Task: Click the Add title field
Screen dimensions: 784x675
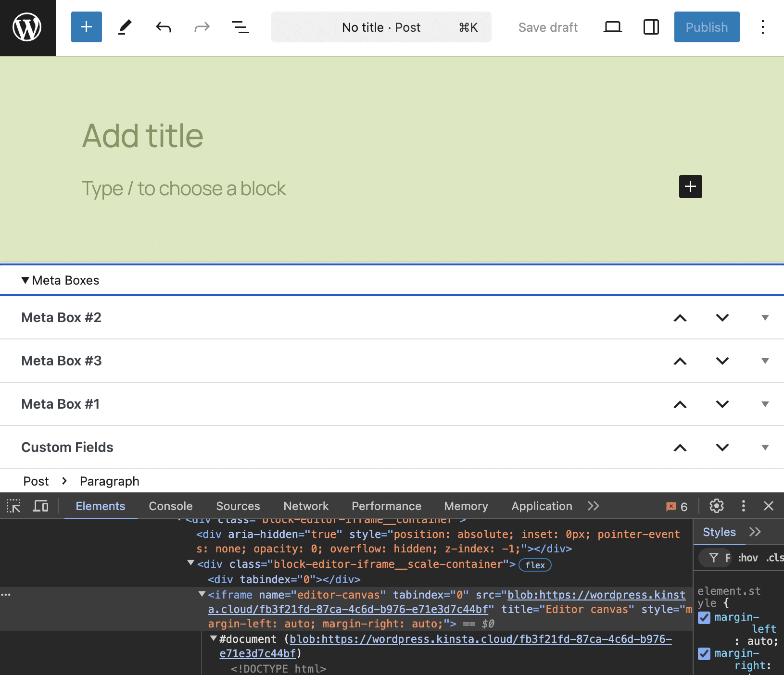Action: point(142,136)
